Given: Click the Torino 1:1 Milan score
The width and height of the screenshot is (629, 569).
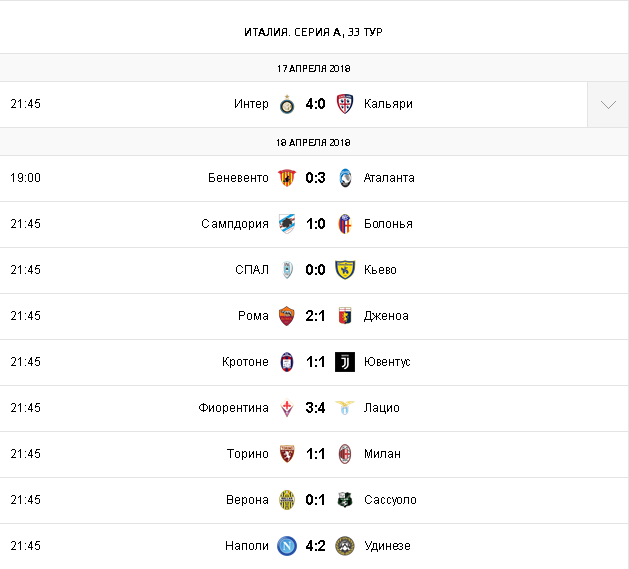Looking at the screenshot, I should pyautogui.click(x=316, y=454).
